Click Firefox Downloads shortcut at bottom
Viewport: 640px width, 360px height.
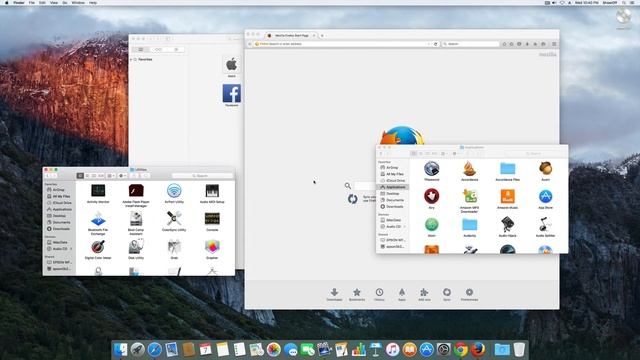(x=334, y=294)
